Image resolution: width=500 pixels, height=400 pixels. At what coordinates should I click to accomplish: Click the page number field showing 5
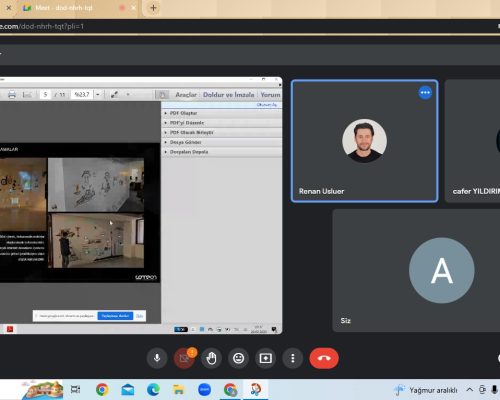point(45,95)
